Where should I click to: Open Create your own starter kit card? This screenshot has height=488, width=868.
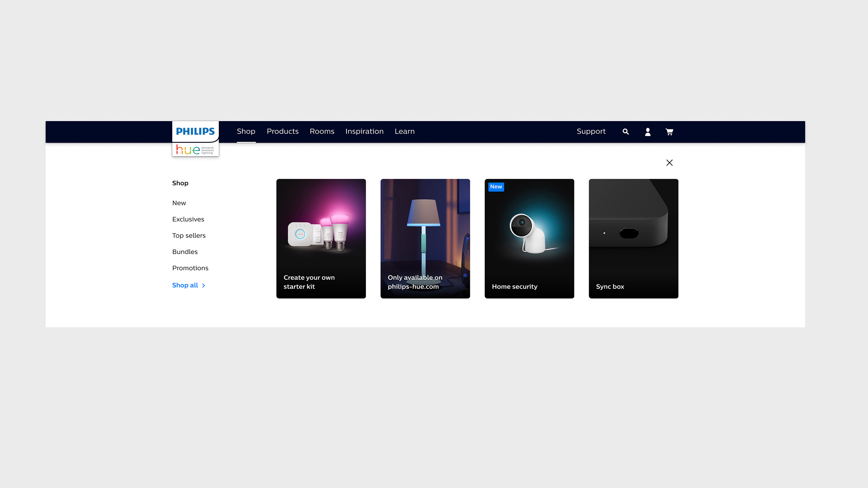pos(321,239)
